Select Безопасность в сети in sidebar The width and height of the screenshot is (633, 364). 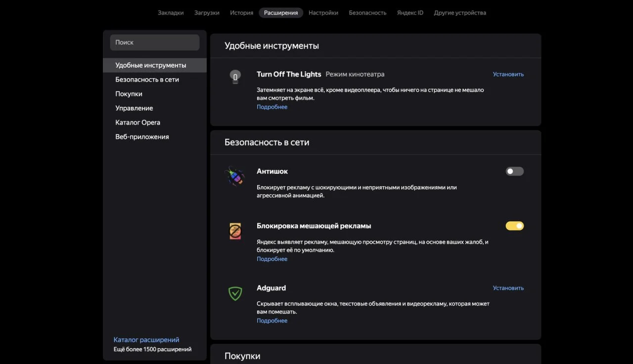[147, 80]
